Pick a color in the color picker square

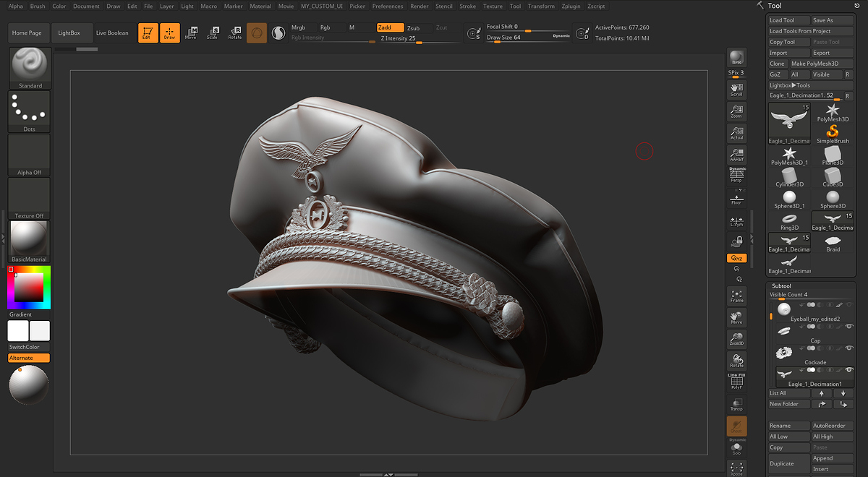29,288
